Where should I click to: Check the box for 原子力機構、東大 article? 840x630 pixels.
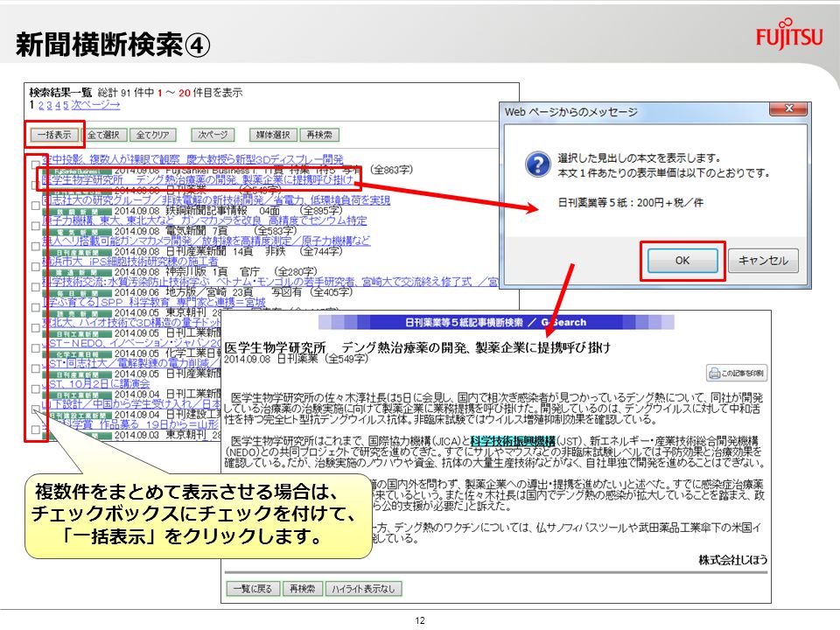(x=35, y=226)
